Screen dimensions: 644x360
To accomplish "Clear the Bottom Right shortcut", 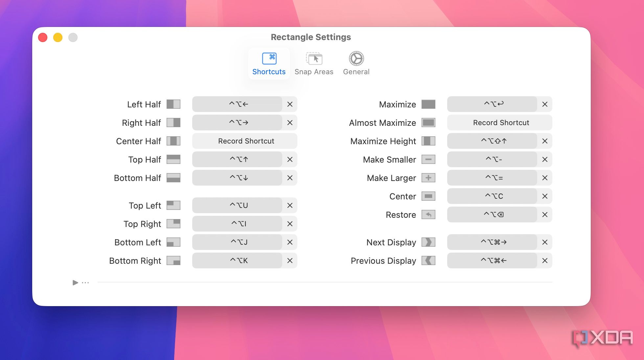I will (290, 260).
